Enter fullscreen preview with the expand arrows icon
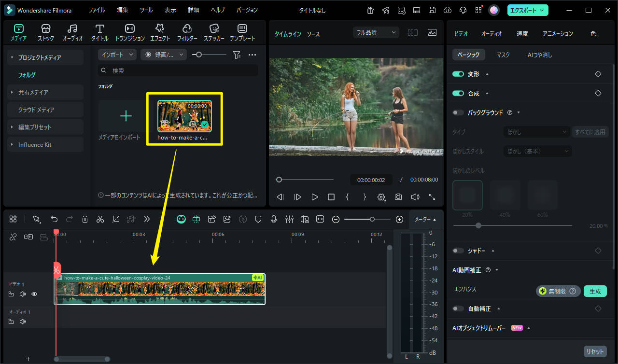 pyautogui.click(x=432, y=197)
